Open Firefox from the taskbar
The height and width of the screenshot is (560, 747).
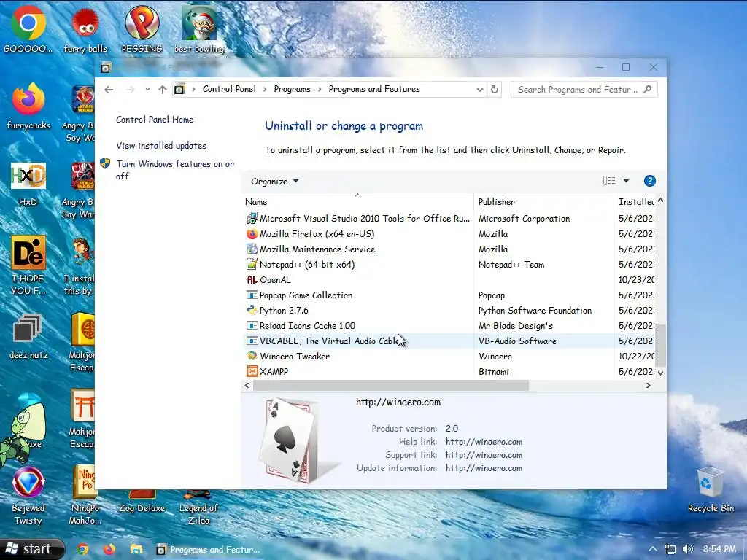coord(109,550)
